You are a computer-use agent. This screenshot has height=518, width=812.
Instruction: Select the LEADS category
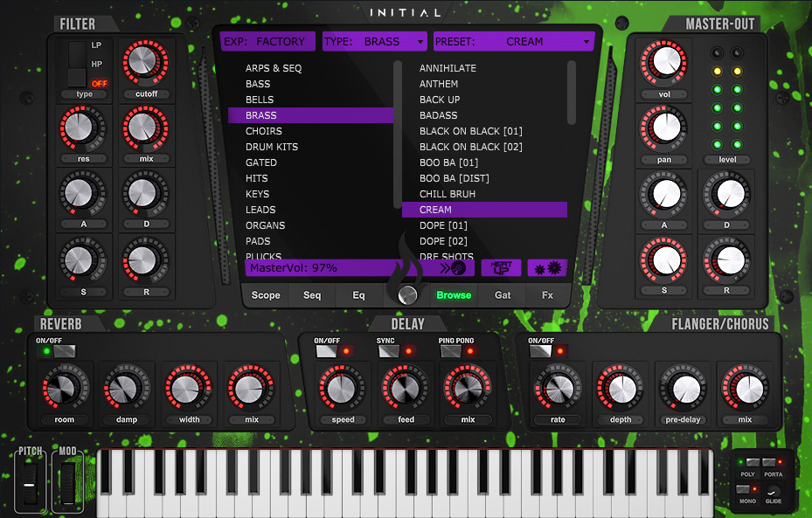point(260,210)
